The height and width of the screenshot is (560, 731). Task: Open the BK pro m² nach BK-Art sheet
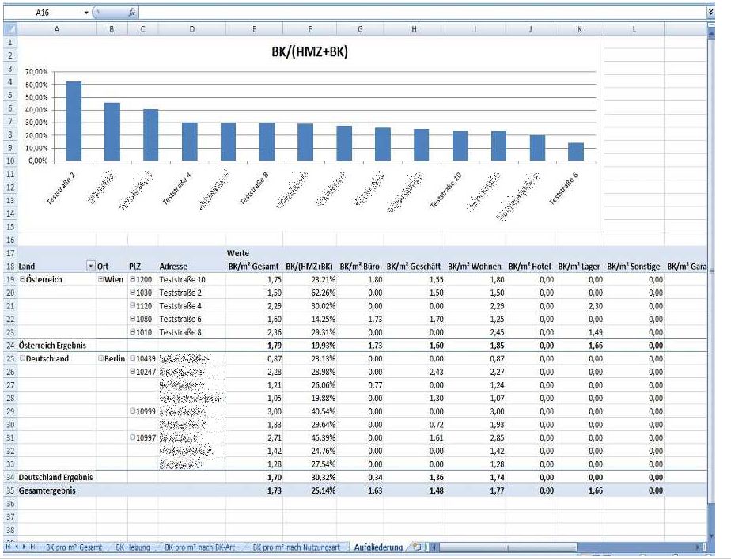coord(199,547)
